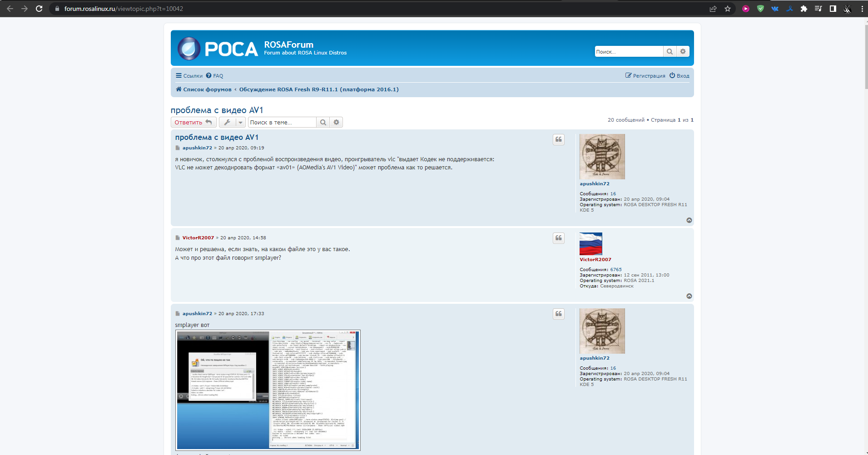Click the browser Back arrow
This screenshot has width=868, height=455.
pos(10,9)
